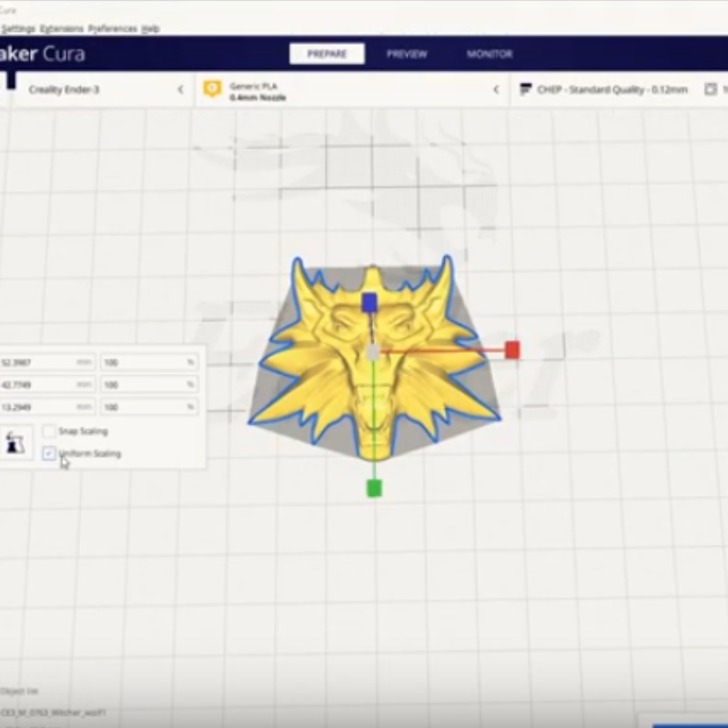Open the Generic PLA material selector
This screenshot has width=728, height=728.
pyautogui.click(x=352, y=89)
